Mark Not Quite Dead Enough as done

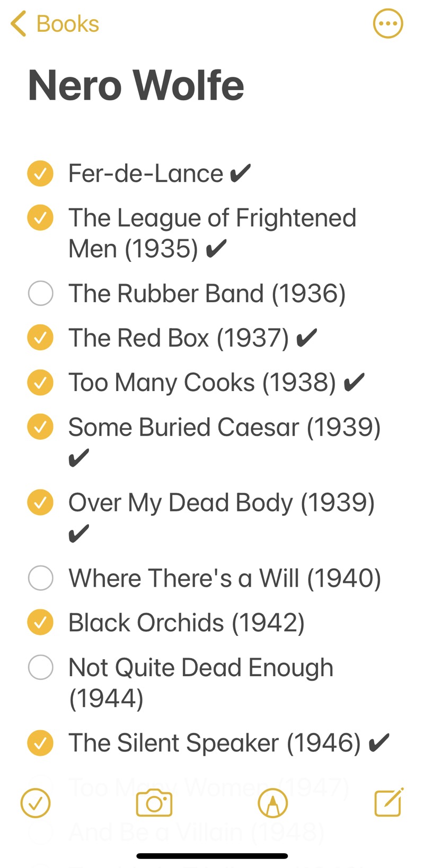[40, 667]
